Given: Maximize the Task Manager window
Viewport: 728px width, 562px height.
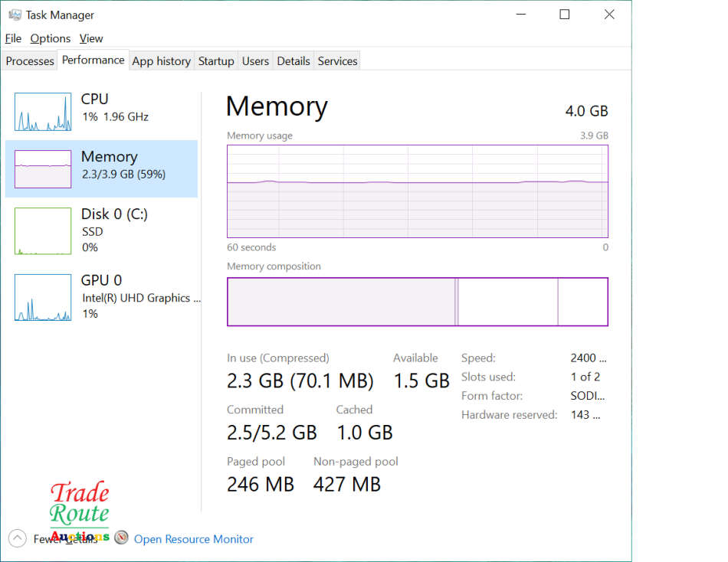Looking at the screenshot, I should tap(565, 15).
